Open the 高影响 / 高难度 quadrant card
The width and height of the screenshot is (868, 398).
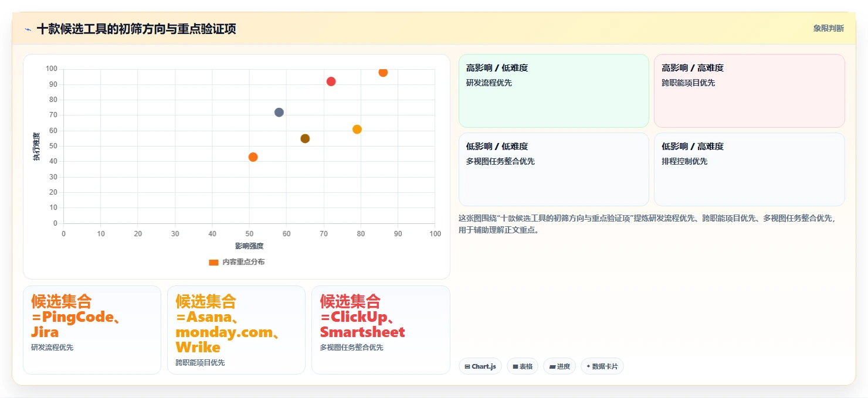click(749, 91)
